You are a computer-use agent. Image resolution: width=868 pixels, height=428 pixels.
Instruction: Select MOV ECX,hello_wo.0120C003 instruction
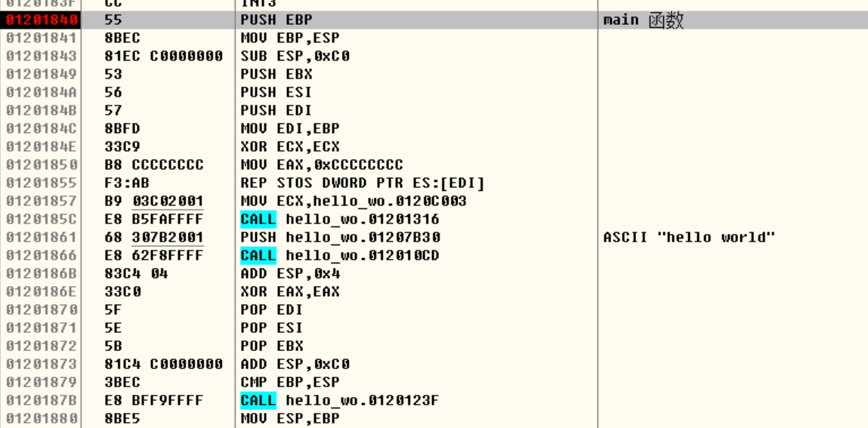click(x=354, y=202)
